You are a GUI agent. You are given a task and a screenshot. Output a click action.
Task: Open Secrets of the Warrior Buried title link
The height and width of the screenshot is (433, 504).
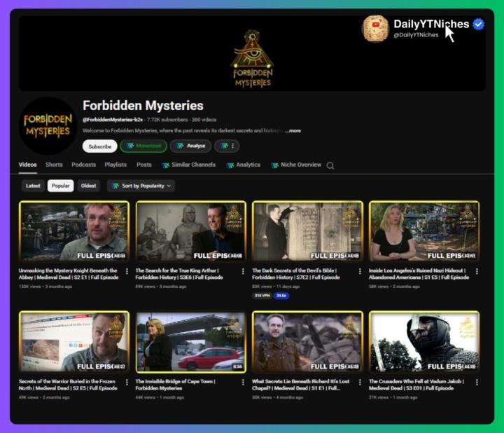(68, 385)
